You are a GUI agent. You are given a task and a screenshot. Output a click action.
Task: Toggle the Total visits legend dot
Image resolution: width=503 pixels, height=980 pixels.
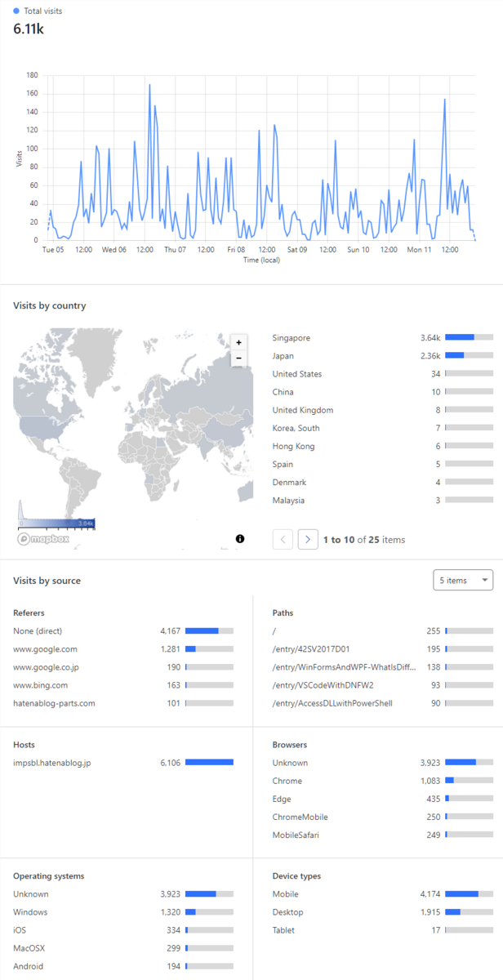(x=16, y=11)
